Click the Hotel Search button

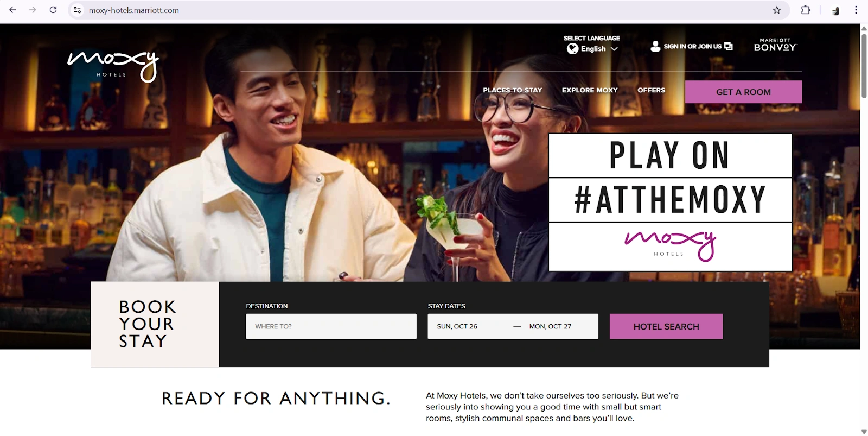point(666,326)
